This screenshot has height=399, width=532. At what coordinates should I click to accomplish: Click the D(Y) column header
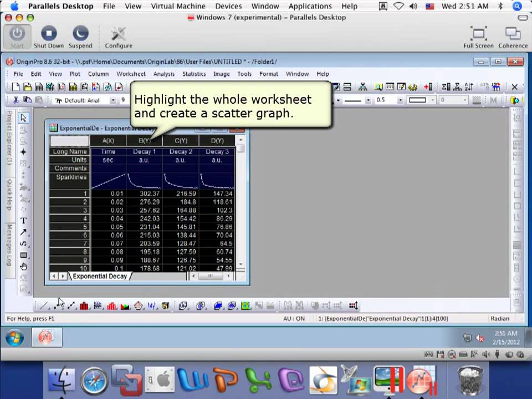217,141
